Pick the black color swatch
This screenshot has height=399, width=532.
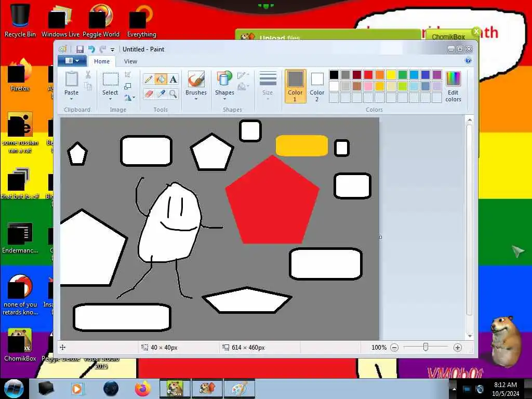pyautogui.click(x=334, y=75)
